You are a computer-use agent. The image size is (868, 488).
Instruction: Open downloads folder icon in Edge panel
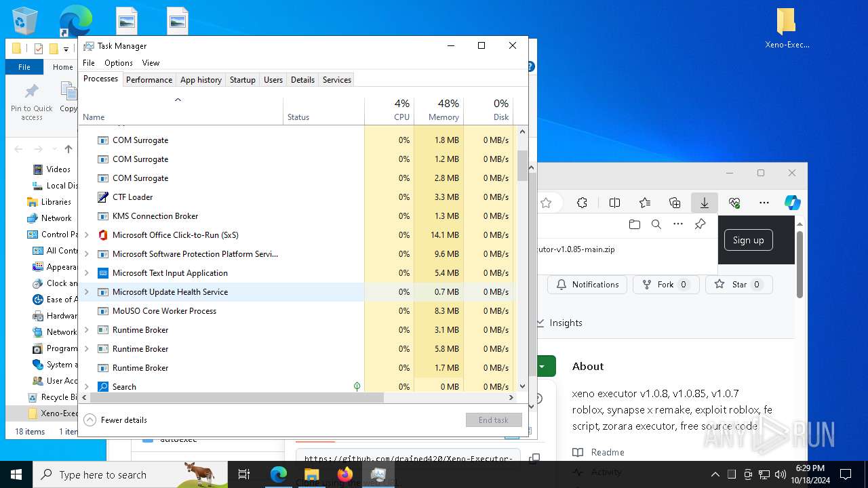[635, 224]
